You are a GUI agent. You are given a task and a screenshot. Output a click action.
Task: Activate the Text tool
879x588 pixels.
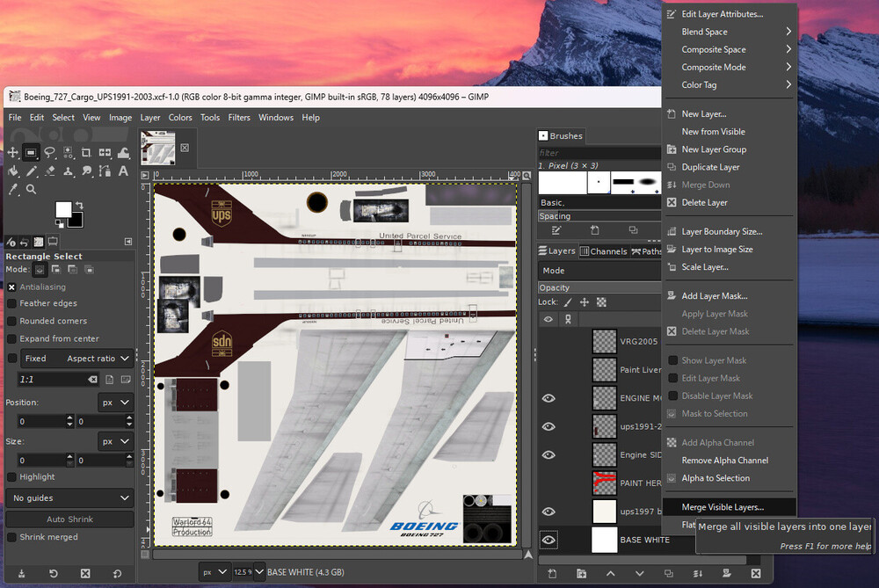coord(123,171)
